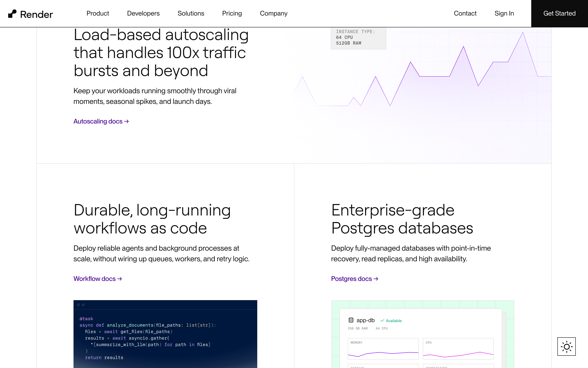Click Sign In
The height and width of the screenshot is (368, 588).
coord(504,13)
